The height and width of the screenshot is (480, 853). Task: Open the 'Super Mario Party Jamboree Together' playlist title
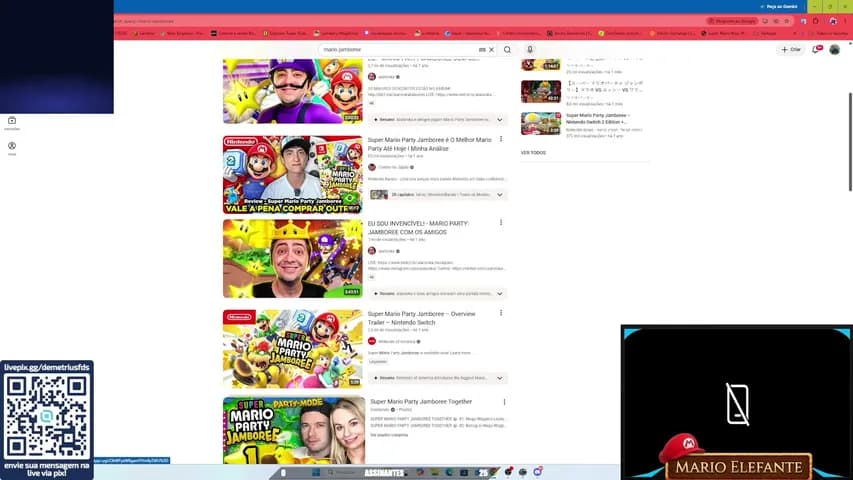(x=421, y=402)
